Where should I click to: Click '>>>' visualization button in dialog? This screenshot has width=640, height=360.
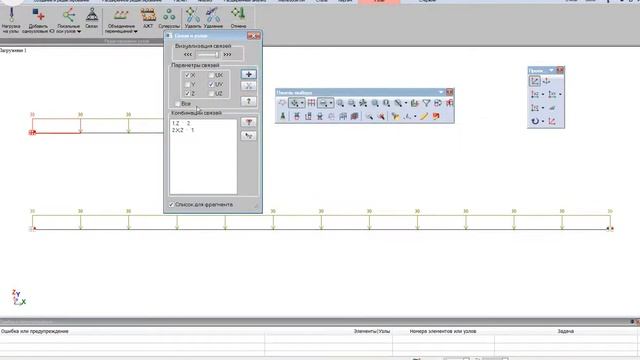click(x=227, y=54)
